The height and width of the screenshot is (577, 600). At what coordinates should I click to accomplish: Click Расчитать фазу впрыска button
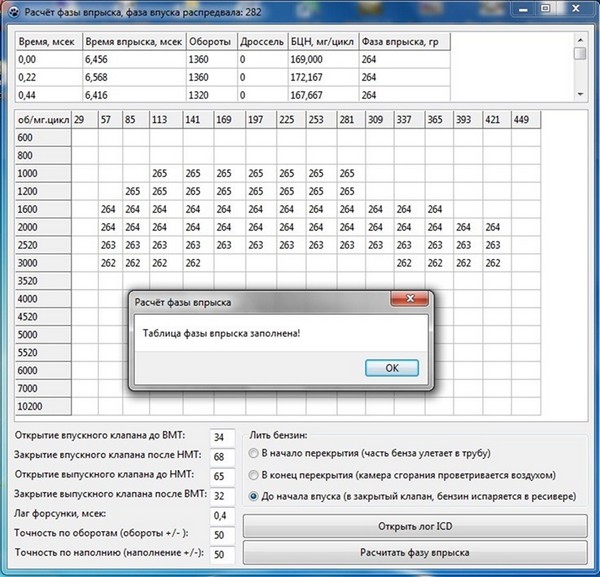pos(415,553)
